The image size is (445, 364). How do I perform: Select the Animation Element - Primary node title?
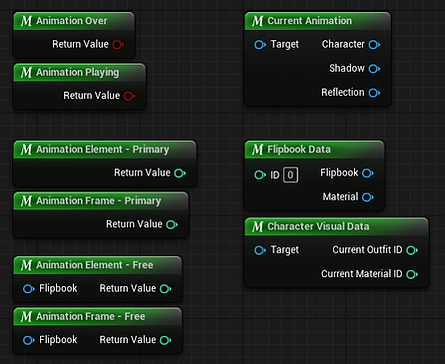pos(102,150)
